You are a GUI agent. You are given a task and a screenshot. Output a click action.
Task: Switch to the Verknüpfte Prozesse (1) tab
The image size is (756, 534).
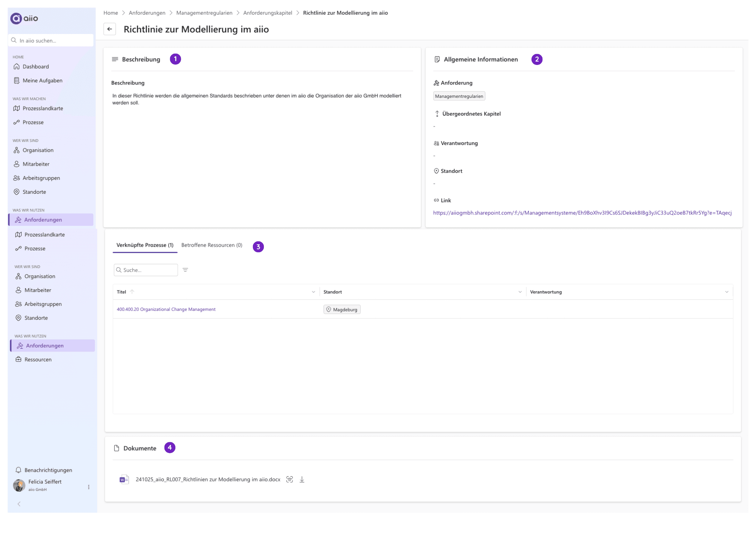[x=145, y=245]
